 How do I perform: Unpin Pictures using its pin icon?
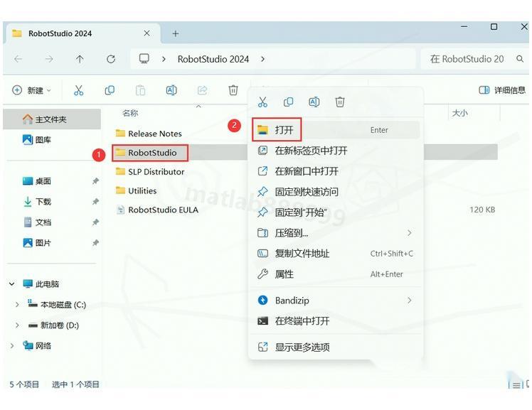pyautogui.click(x=96, y=243)
